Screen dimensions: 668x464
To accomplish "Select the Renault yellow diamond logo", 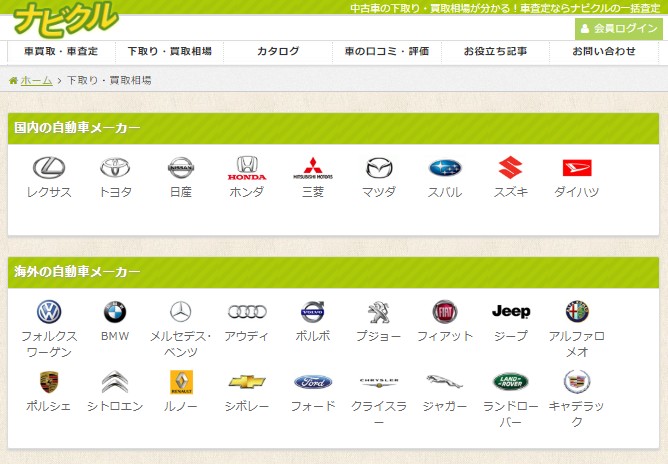I will click(x=181, y=382).
